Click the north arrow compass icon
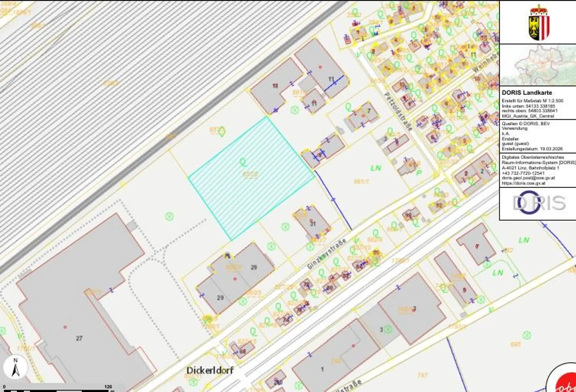 (x=16, y=367)
